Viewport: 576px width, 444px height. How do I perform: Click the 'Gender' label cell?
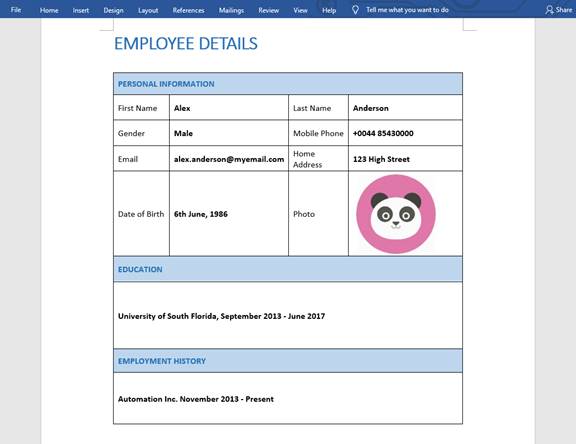tap(141, 133)
